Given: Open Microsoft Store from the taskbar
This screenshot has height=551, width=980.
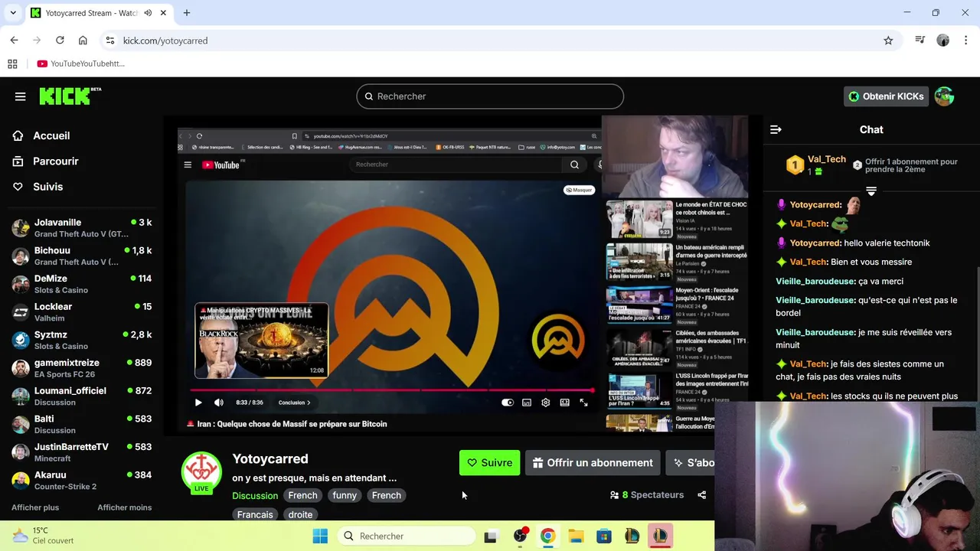Looking at the screenshot, I should point(604,536).
